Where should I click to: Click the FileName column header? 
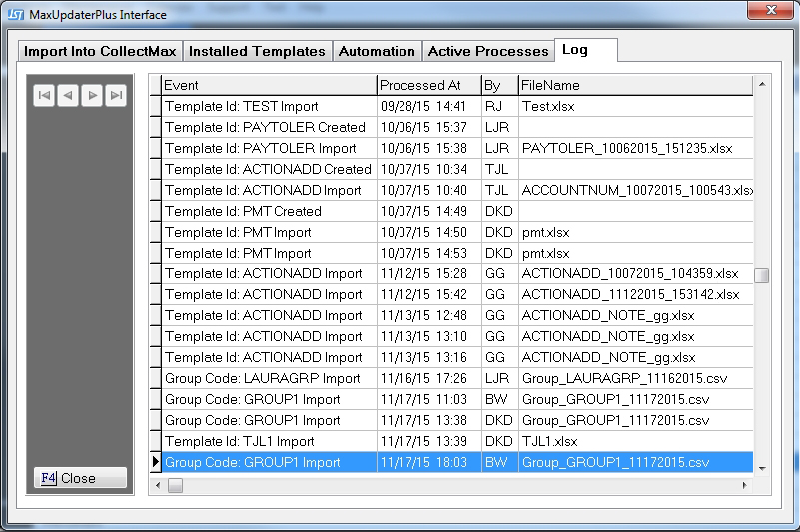[x=634, y=85]
